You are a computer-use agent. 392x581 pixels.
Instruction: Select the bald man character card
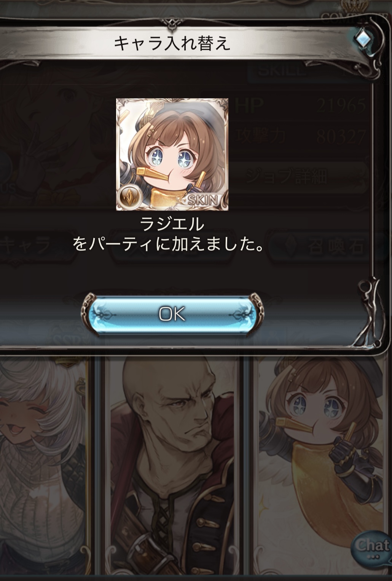(x=172, y=466)
